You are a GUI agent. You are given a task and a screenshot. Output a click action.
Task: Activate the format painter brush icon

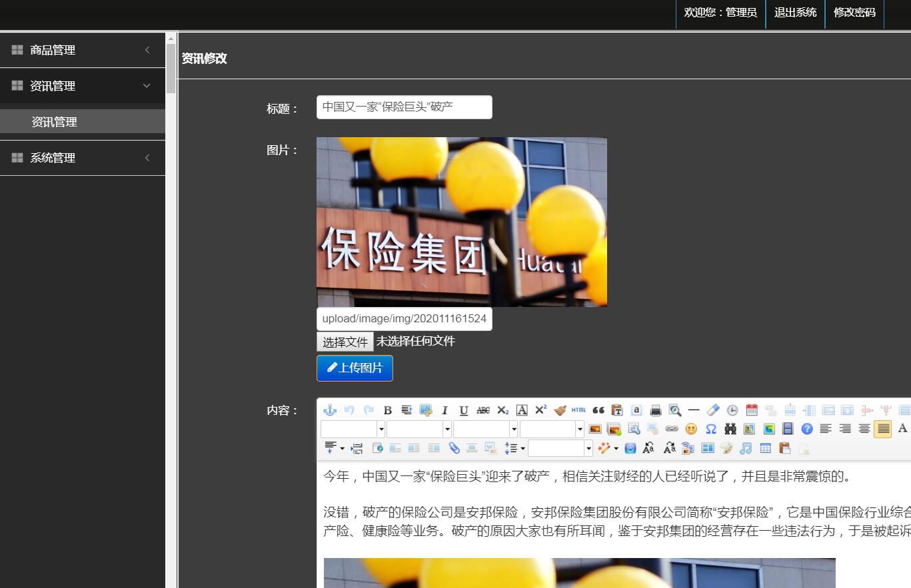coord(560,410)
